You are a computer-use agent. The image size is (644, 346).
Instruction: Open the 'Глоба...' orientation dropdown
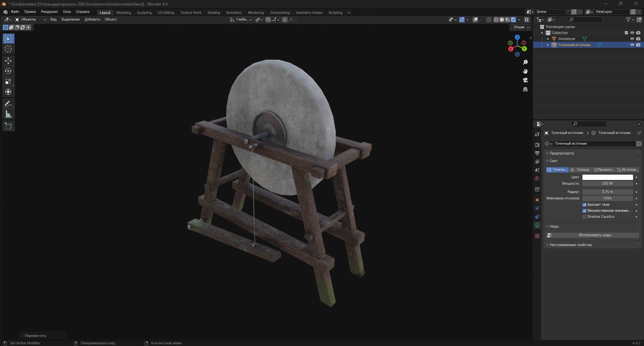click(x=241, y=19)
